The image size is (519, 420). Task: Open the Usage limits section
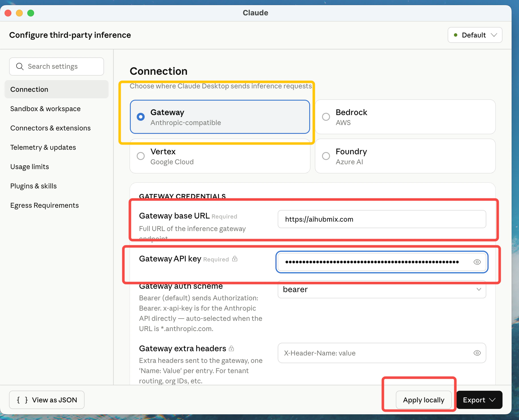57,167
